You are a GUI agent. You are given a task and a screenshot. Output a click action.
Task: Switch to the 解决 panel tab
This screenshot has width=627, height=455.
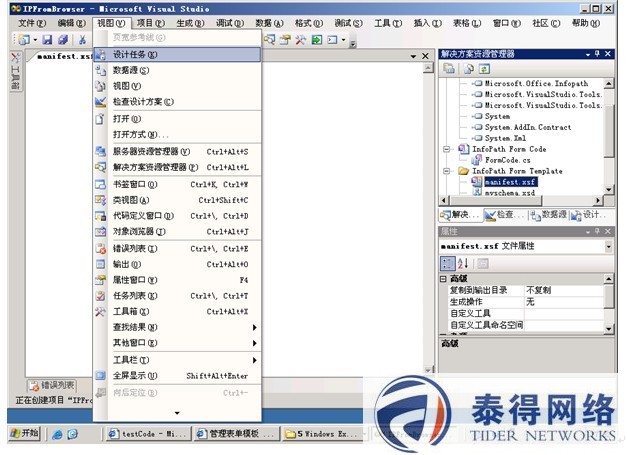click(x=459, y=215)
